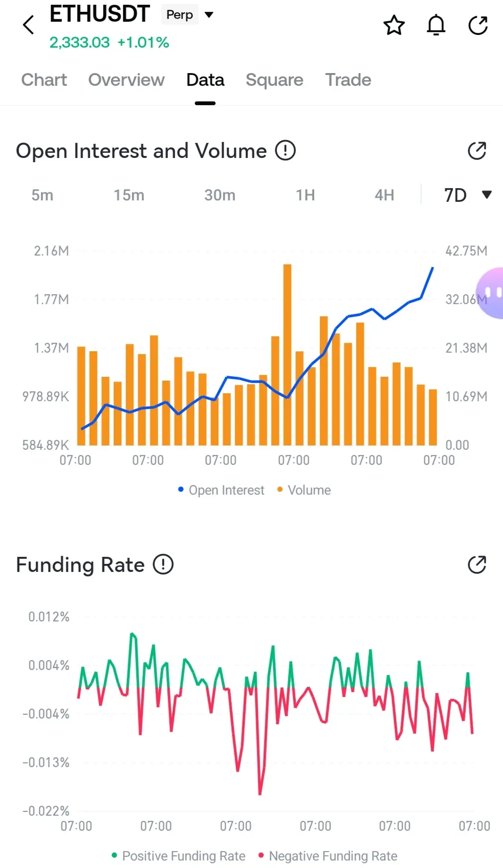Share the Open Interest and Volume chart
This screenshot has width=503, height=868.
coord(477,151)
